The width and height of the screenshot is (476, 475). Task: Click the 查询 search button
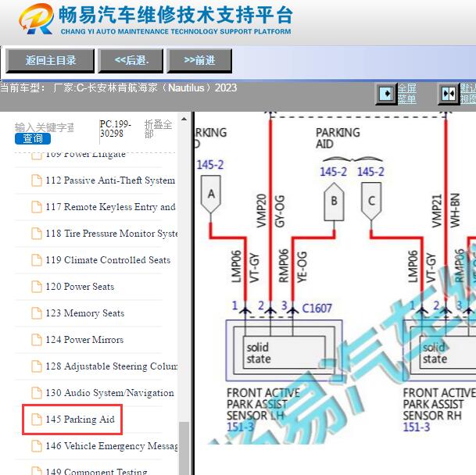tap(33, 139)
